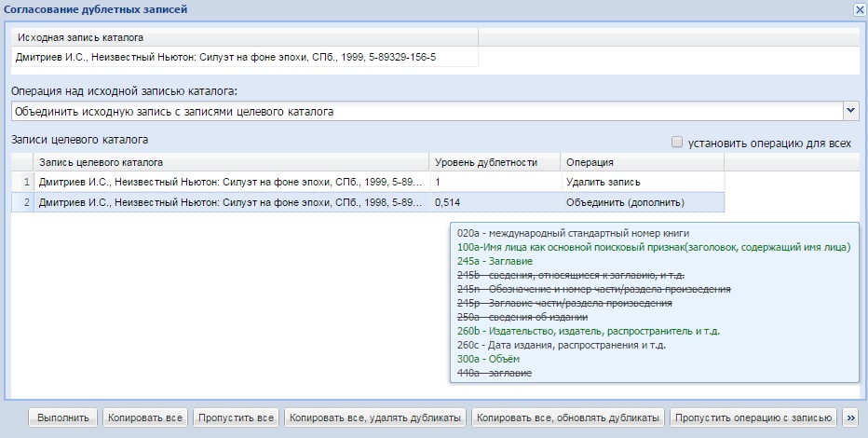Image resolution: width=868 pixels, height=438 pixels.
Task: Click 'Объединить (дополнить)' operation cell
Action: coord(642,202)
